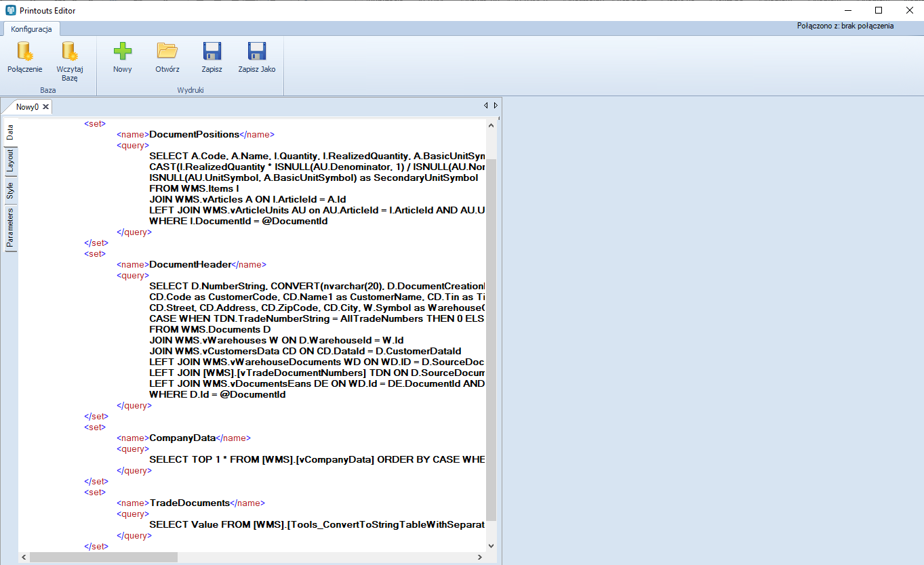Open the Layout side tab
924x565 pixels.
click(10, 162)
